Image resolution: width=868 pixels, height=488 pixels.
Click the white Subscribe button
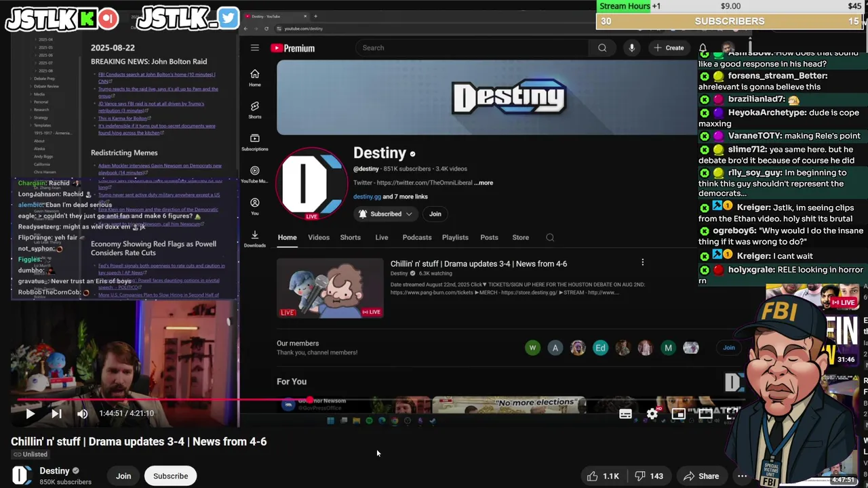(170, 476)
